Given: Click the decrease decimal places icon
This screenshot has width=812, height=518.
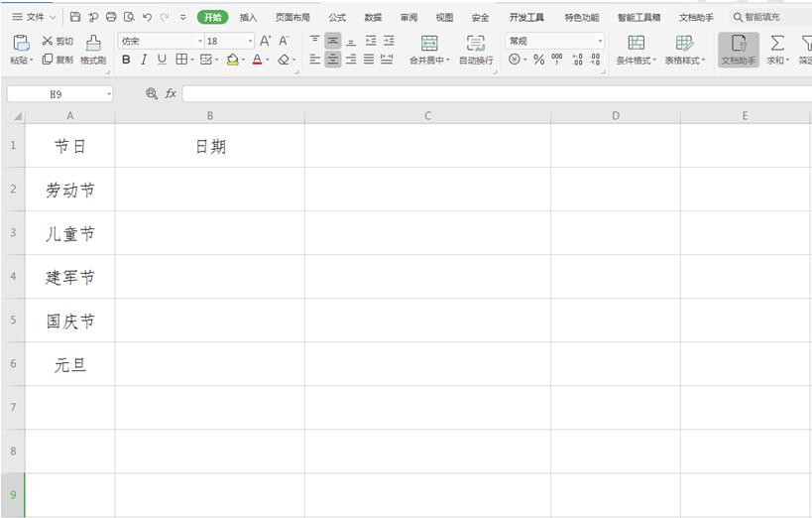Looking at the screenshot, I should pyautogui.click(x=596, y=60).
